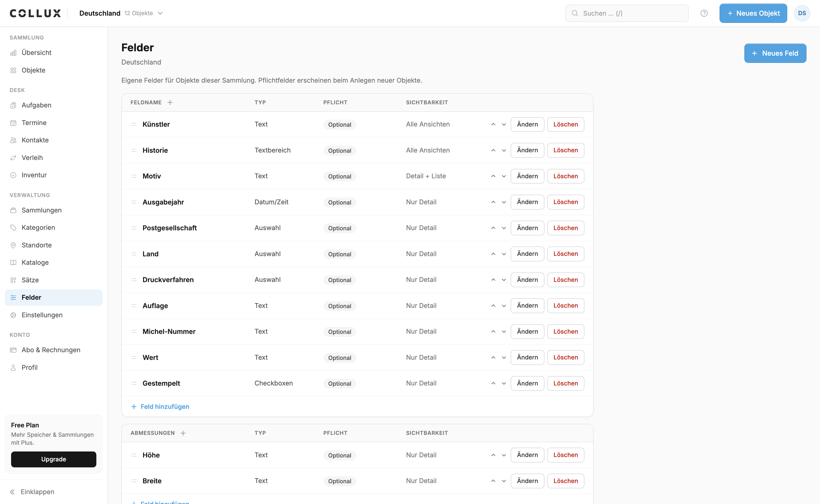820x504 pixels.
Task: Open Termine in the sidebar
Action: pyautogui.click(x=54, y=123)
